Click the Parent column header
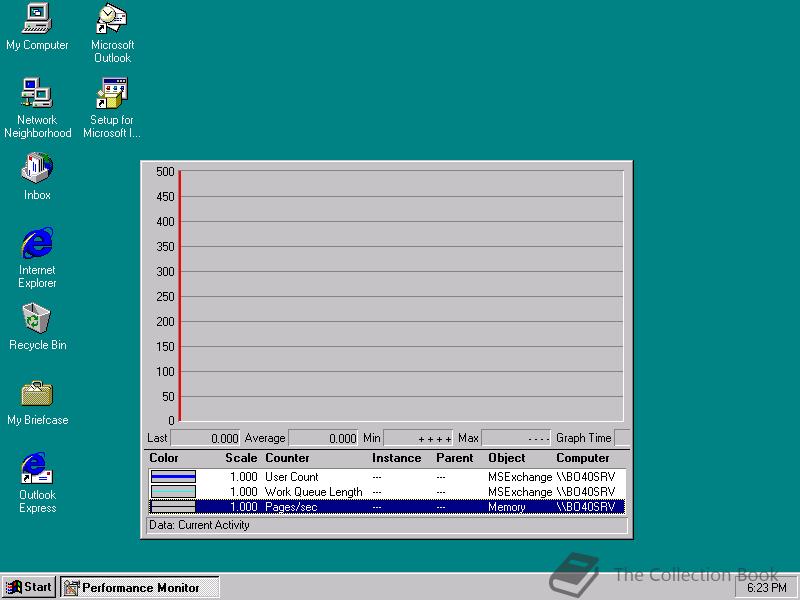 [455, 458]
